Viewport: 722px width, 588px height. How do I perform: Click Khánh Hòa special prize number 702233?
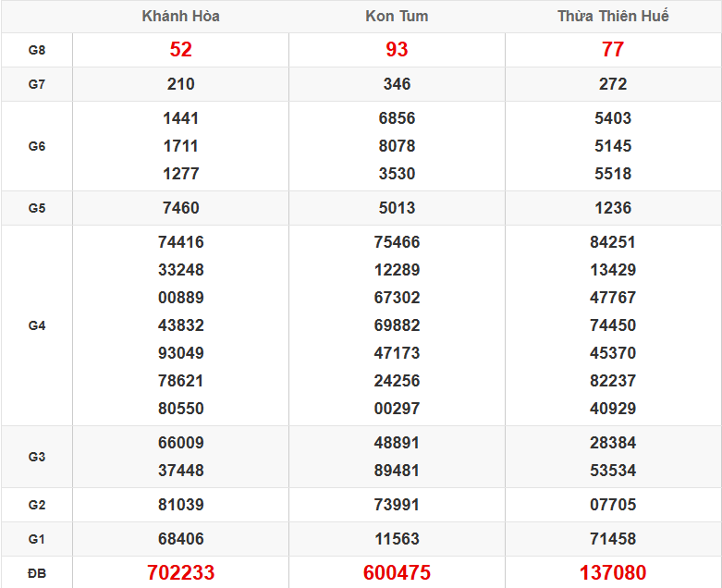click(180, 573)
